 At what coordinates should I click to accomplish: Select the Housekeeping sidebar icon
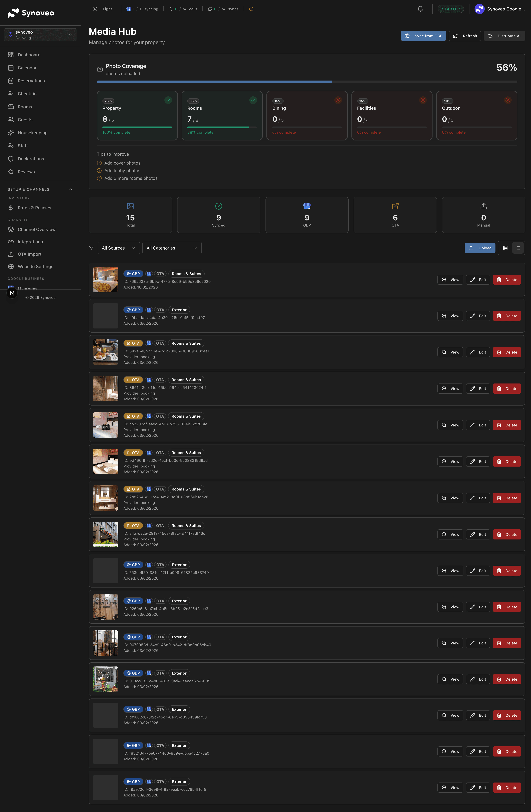(x=11, y=133)
